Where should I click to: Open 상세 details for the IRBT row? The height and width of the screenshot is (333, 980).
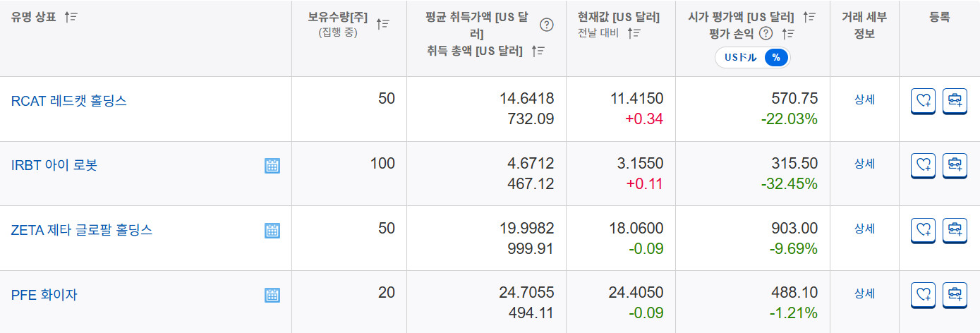(864, 164)
